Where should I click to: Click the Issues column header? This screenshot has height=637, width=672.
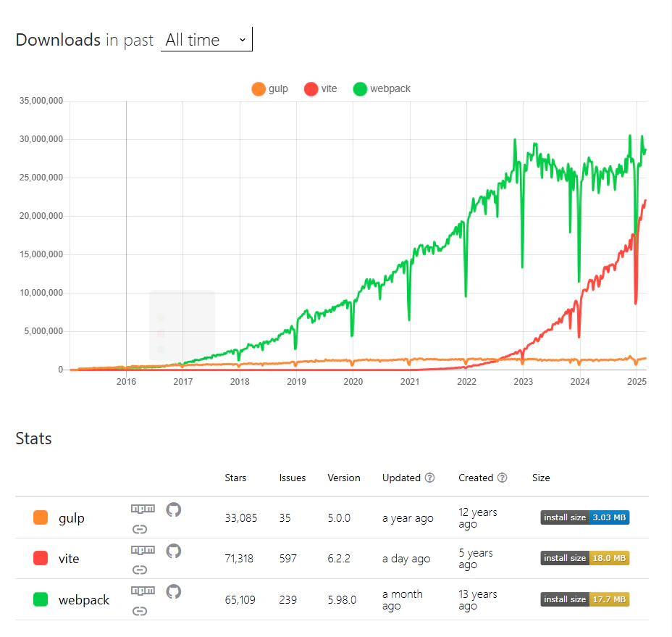[293, 478]
